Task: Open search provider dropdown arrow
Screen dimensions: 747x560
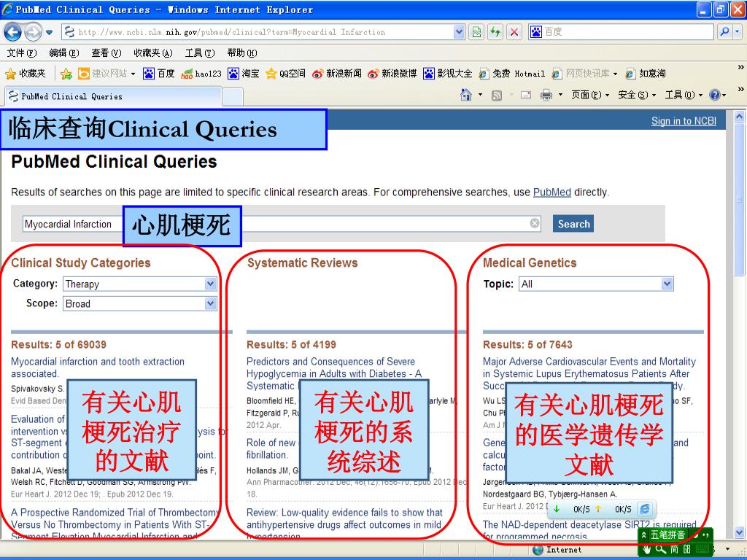Action: (x=738, y=32)
